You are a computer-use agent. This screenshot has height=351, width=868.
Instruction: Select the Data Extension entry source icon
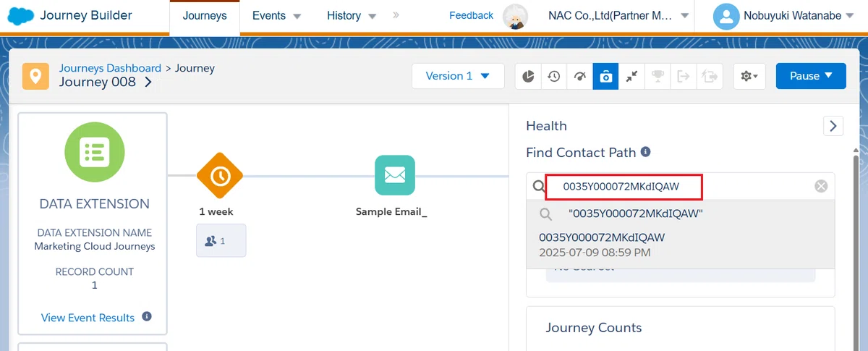click(94, 152)
